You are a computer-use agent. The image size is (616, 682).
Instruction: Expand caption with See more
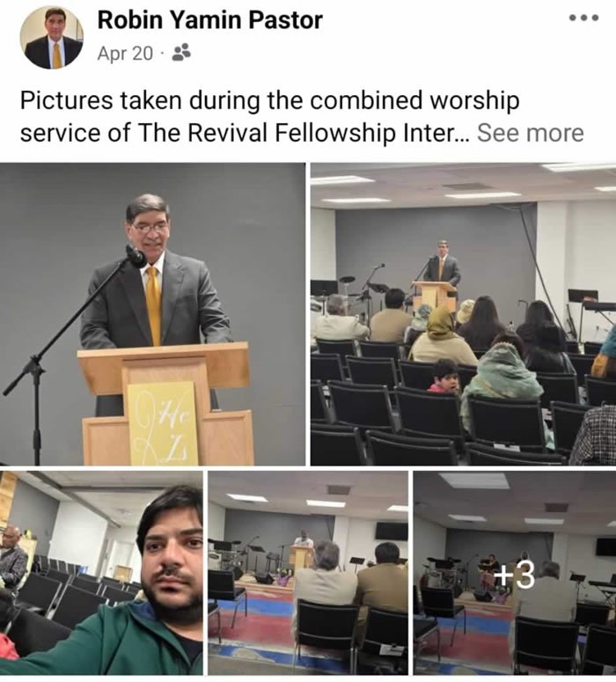[x=531, y=133]
